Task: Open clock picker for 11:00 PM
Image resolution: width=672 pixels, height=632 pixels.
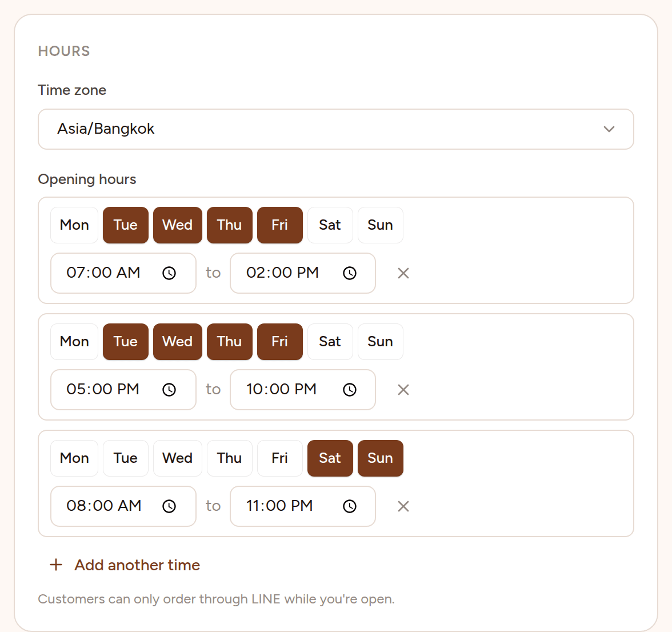Action: (350, 506)
